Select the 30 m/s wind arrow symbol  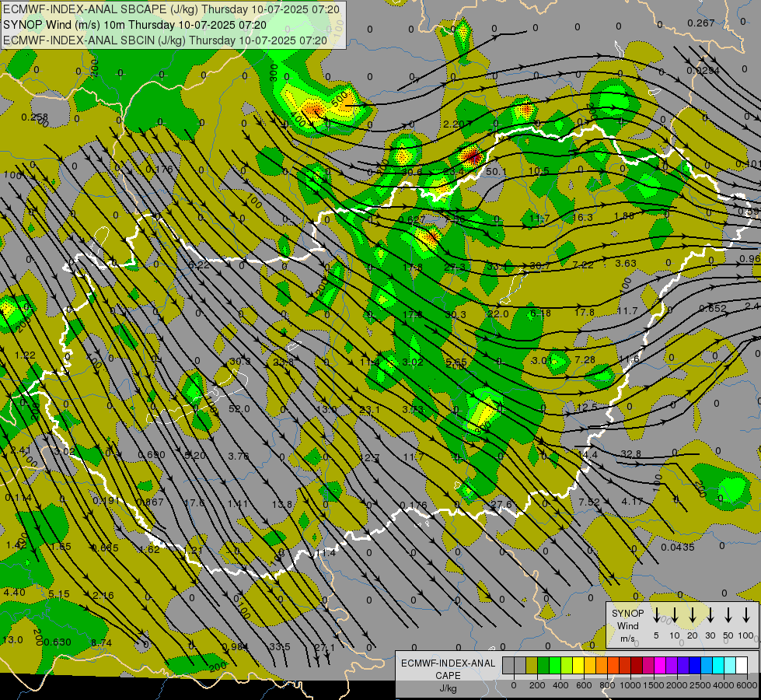tap(710, 615)
